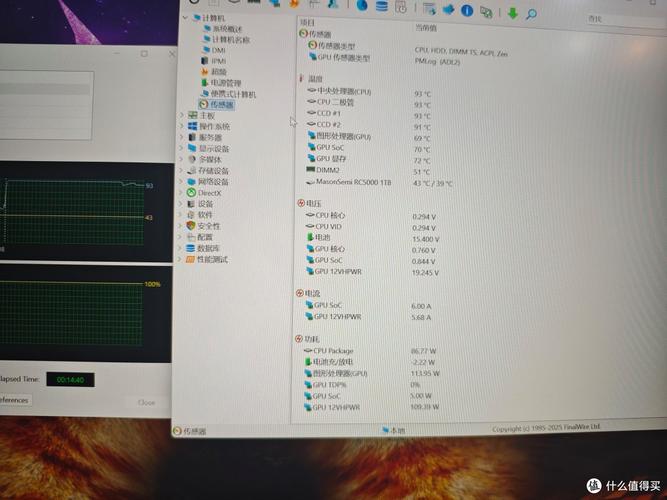Select the CPU Package power row
The width and height of the screenshot is (667, 500).
pos(333,351)
